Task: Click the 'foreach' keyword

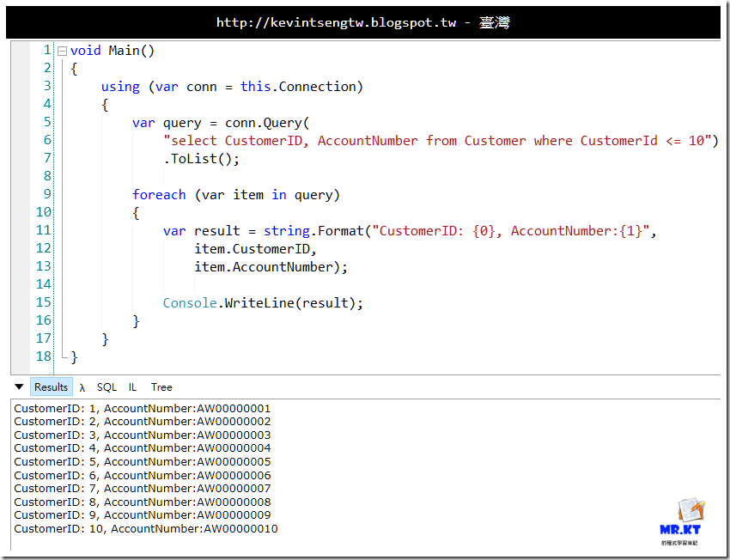Action: [x=159, y=195]
